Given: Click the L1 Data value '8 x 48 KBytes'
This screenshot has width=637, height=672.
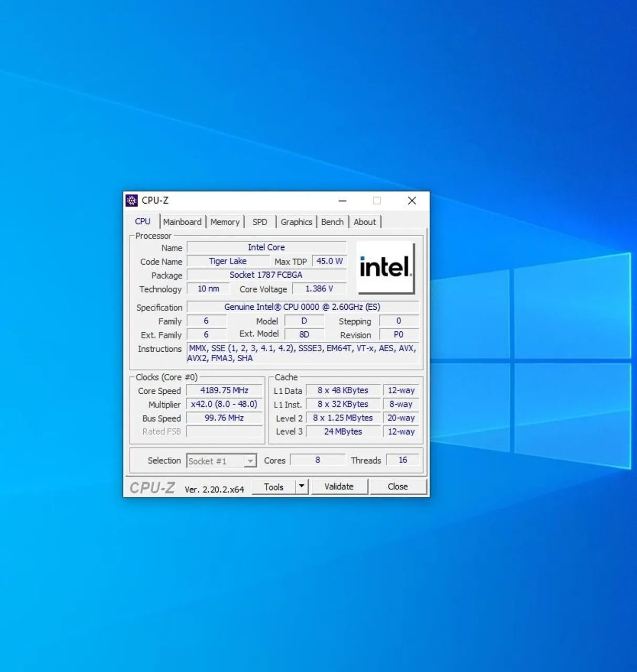Looking at the screenshot, I should click(343, 391).
